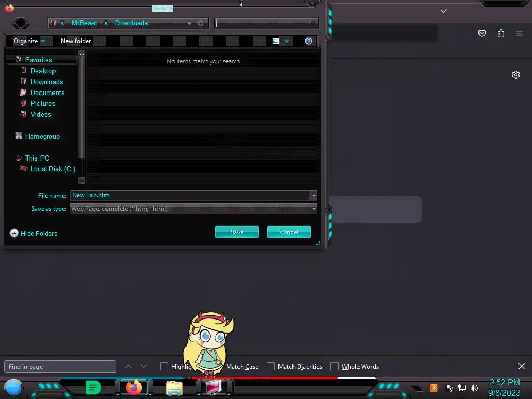
Task: Click the orange Java tray icon
Action: (x=434, y=388)
